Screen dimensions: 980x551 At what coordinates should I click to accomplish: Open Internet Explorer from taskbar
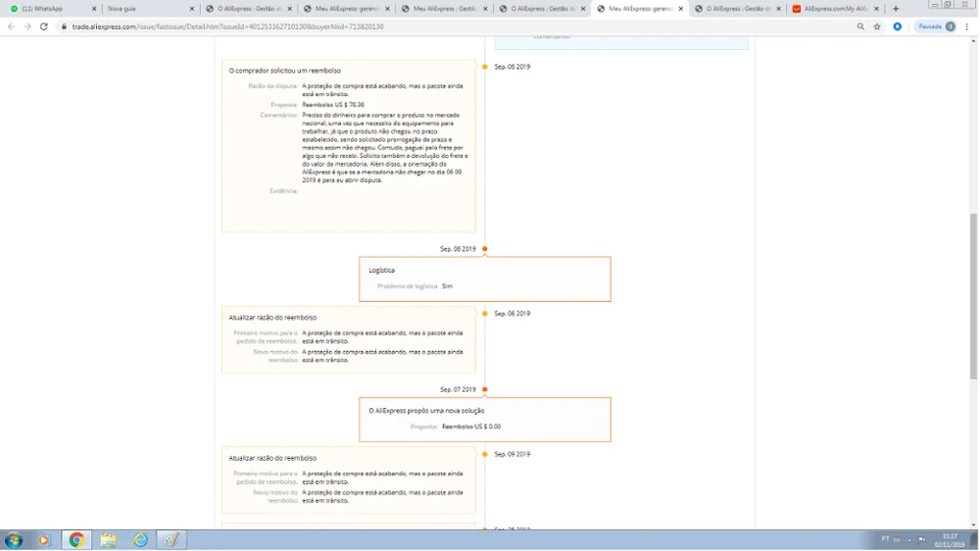coord(140,540)
